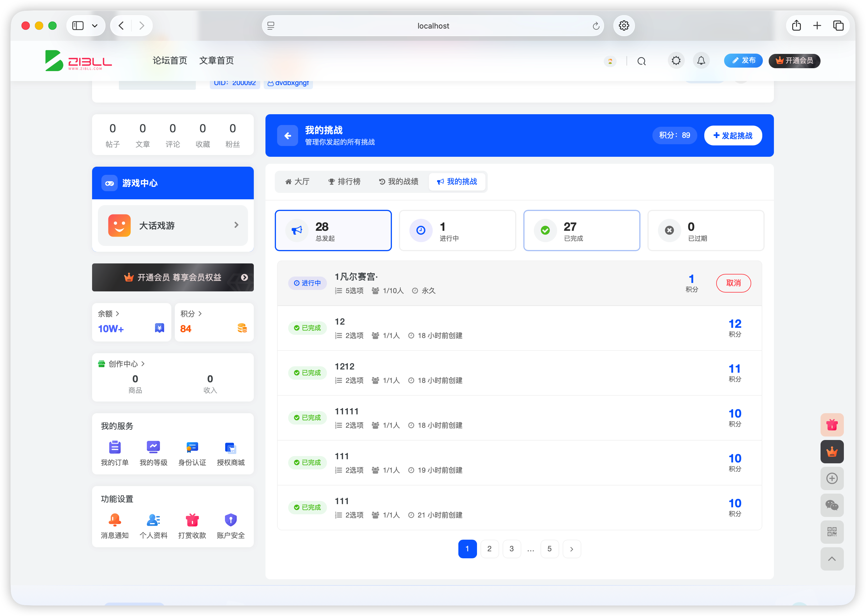Image resolution: width=866 pixels, height=616 pixels.
Task: Click the scroll-to-top arrow button
Action: coord(832,559)
